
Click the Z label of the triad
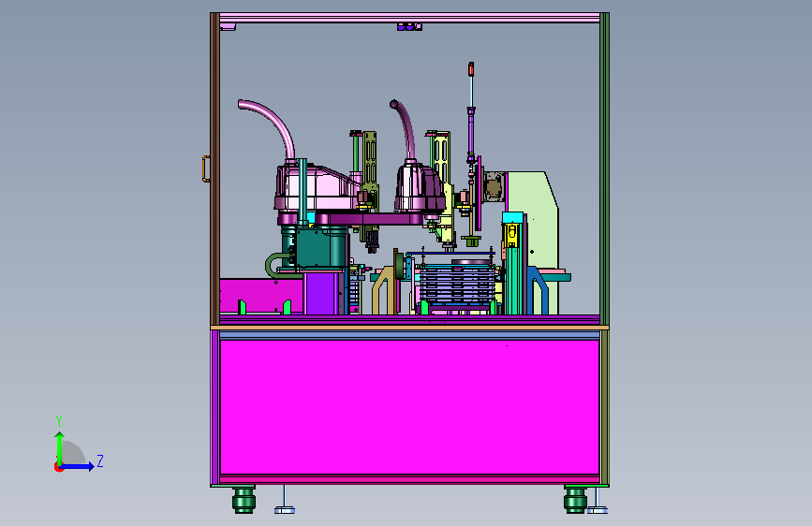coord(100,461)
